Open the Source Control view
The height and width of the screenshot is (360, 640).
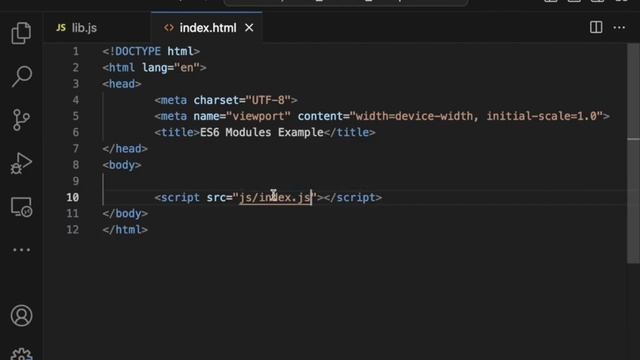point(21,120)
